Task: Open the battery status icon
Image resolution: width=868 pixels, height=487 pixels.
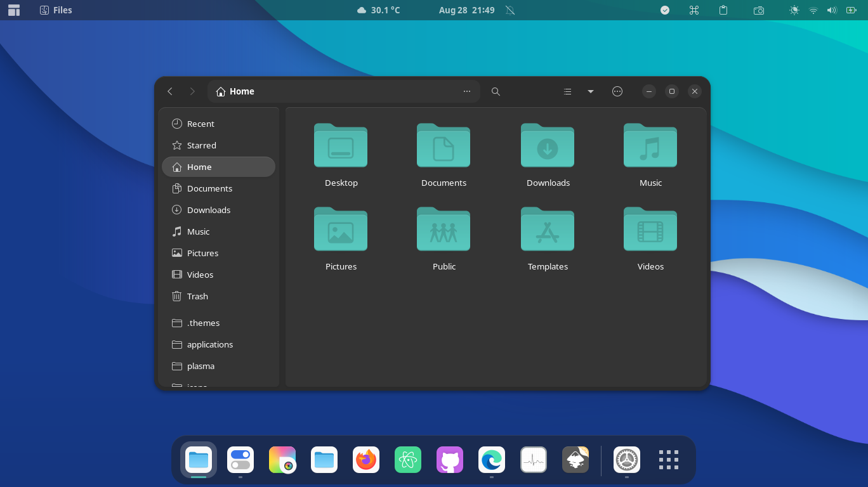Action: (851, 10)
